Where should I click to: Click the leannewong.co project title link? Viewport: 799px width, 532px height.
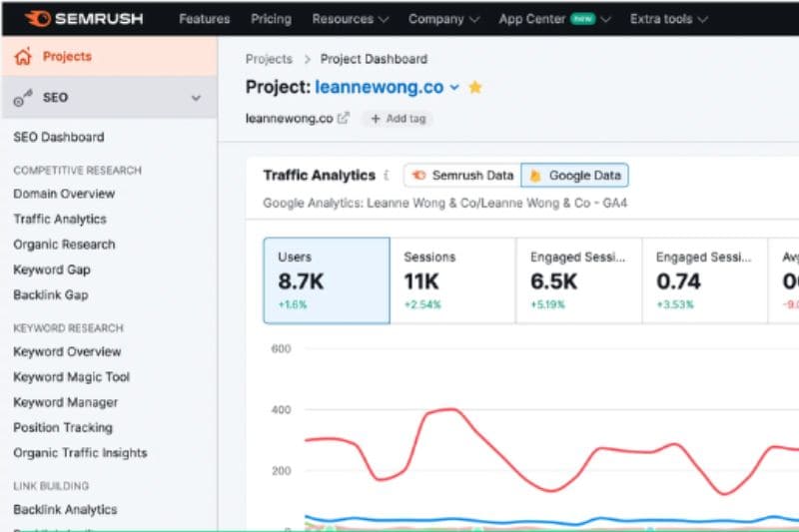point(380,87)
